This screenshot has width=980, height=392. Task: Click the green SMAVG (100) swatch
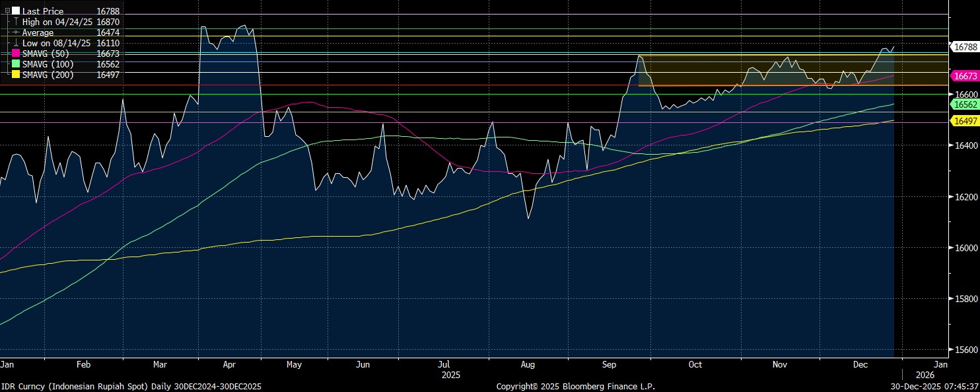point(16,64)
